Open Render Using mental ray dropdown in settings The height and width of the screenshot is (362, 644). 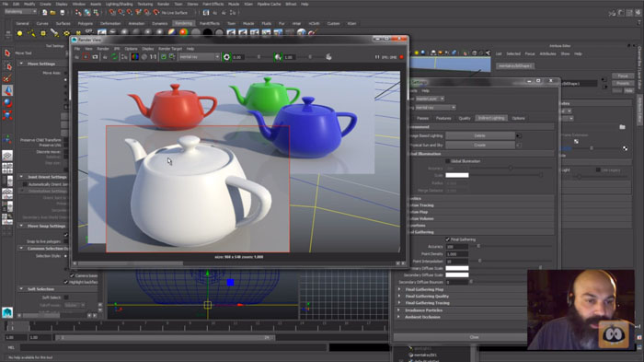435,108
